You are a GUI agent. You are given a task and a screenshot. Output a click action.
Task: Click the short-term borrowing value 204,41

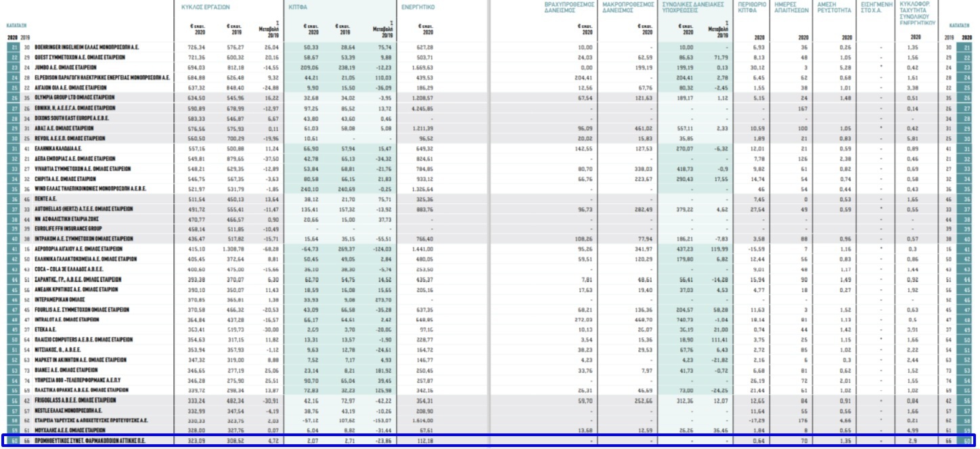tap(583, 78)
